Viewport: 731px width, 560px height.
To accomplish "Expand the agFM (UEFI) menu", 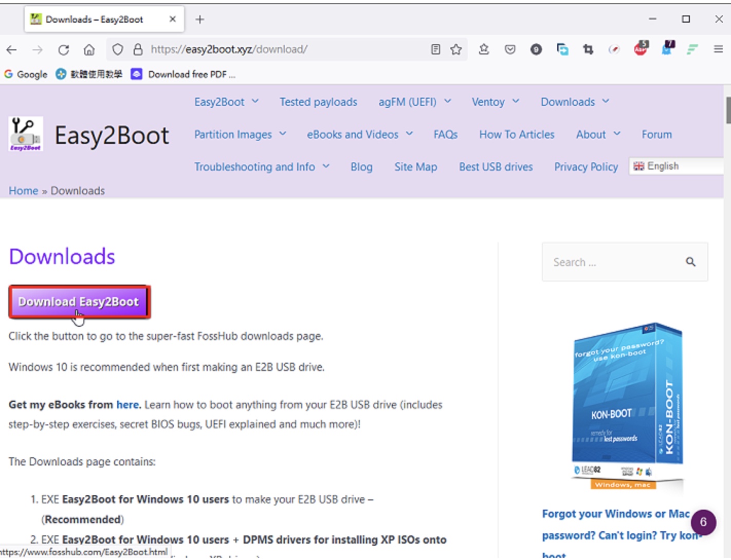I will coord(415,102).
